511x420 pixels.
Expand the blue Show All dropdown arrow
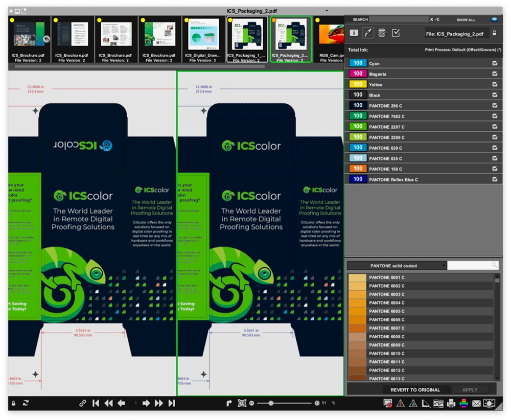point(494,19)
